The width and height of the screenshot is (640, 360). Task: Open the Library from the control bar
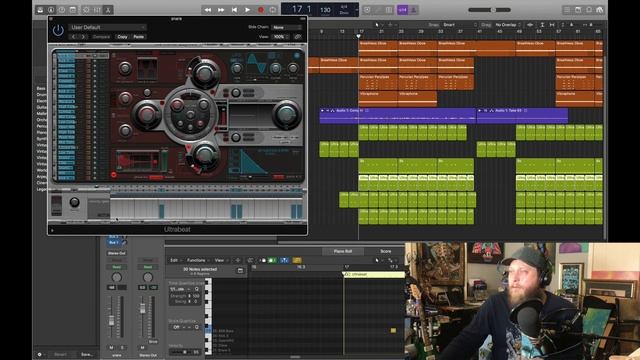point(40,10)
